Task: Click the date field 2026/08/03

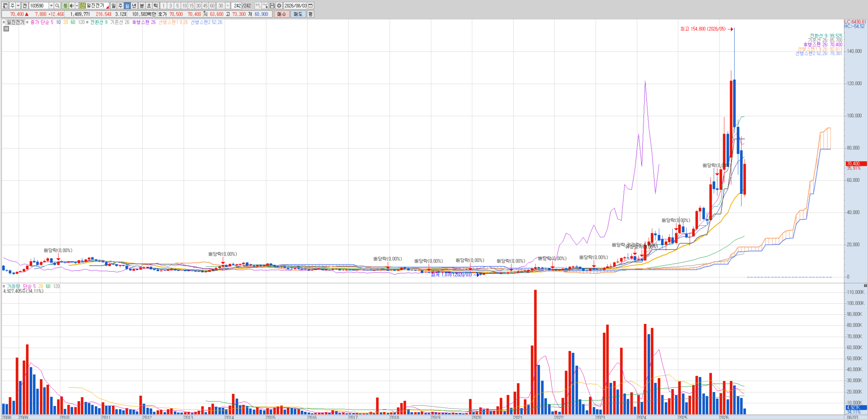Action: tap(296, 6)
